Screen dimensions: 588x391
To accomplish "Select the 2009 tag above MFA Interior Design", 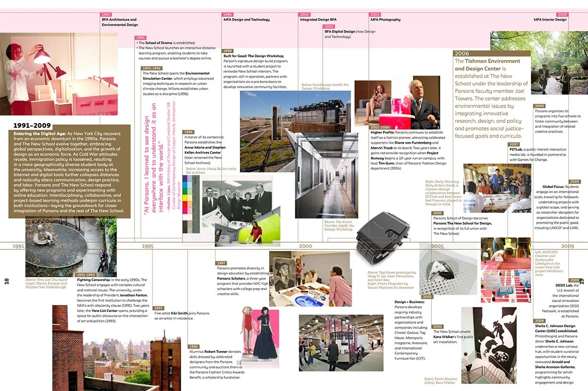I will pos(562,15).
